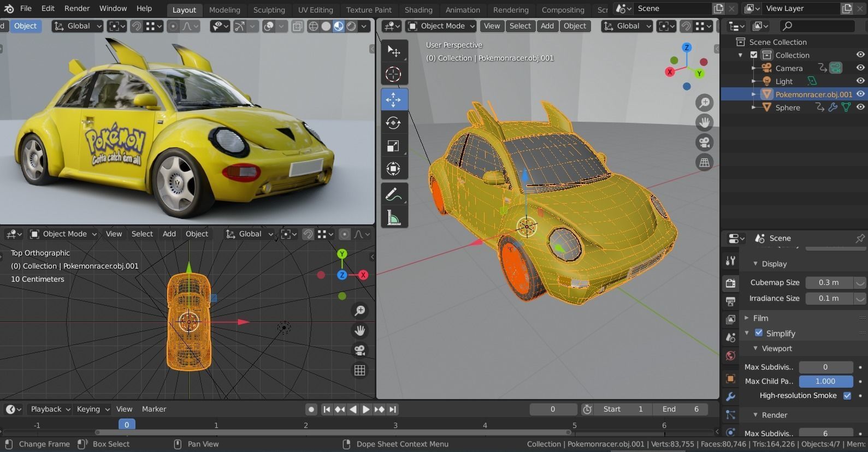
Task: Open Cubemap Size dropdown
Action: 860,283
